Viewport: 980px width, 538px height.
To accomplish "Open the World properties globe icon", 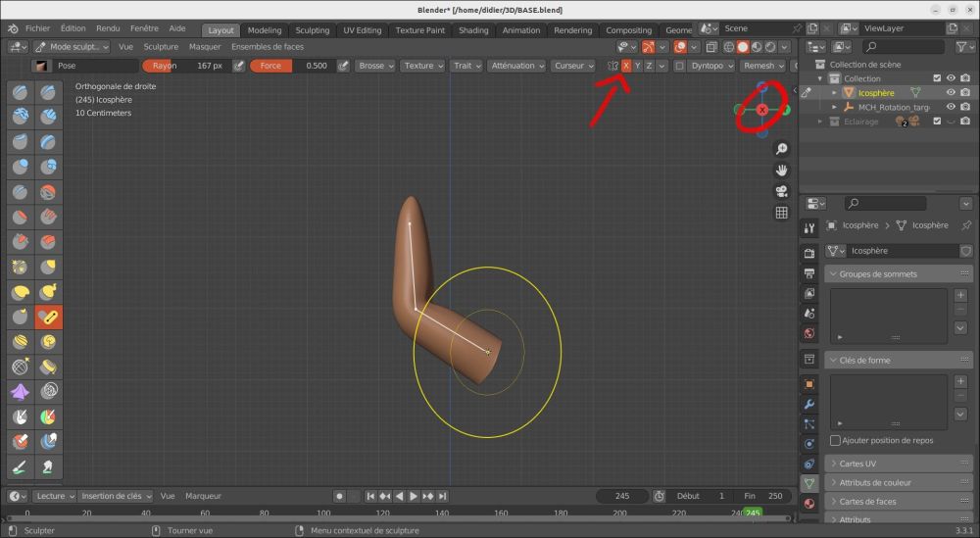I will 809,333.
